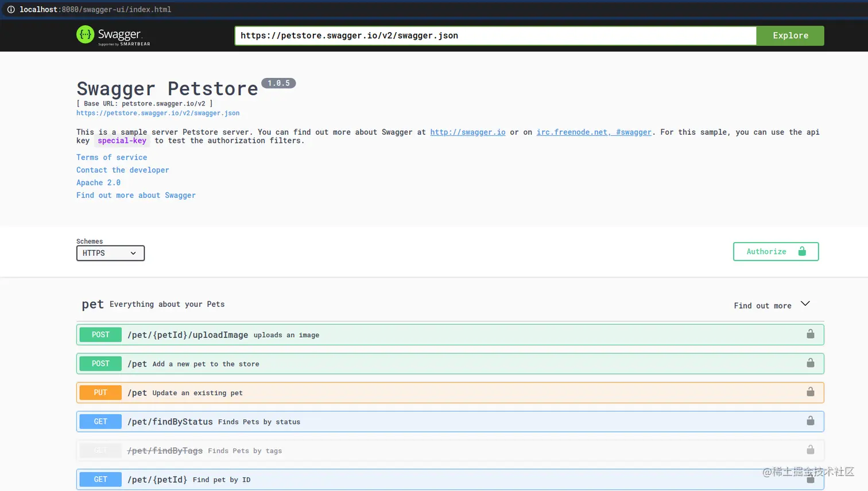Expand GET /pet/{petId} Find pet by ID
This screenshot has width=868, height=491.
coord(450,480)
